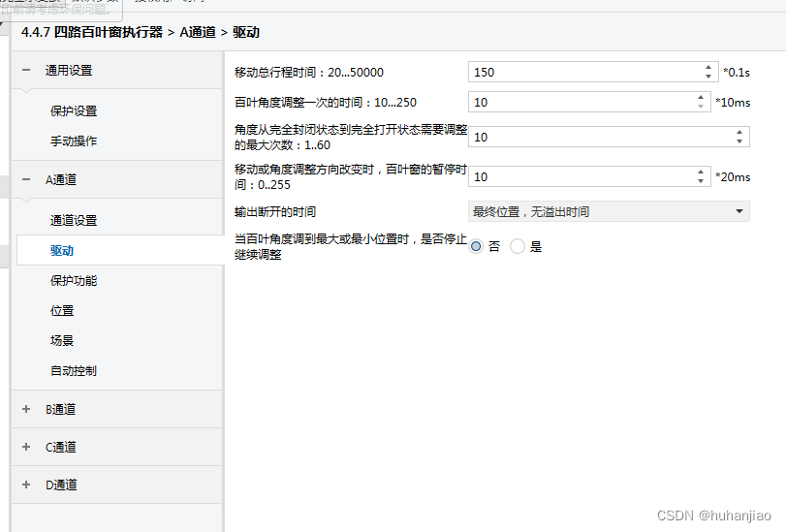Expand the B通道 section
The image size is (786, 532).
[26, 410]
